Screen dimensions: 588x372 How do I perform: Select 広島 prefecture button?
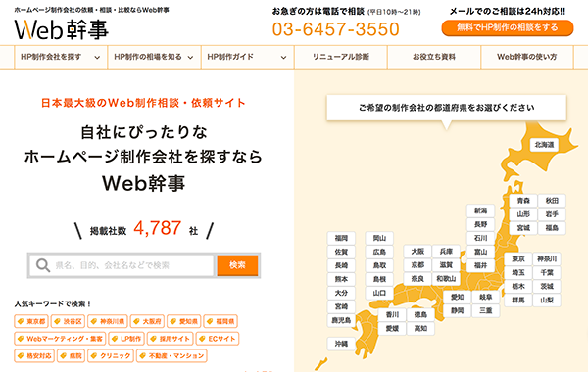click(x=379, y=252)
